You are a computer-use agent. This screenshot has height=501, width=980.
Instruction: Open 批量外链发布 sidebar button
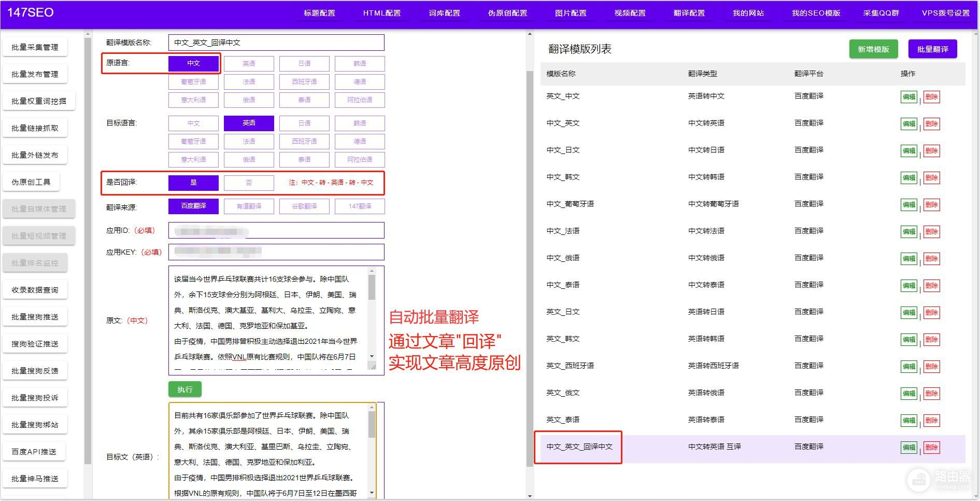35,155
